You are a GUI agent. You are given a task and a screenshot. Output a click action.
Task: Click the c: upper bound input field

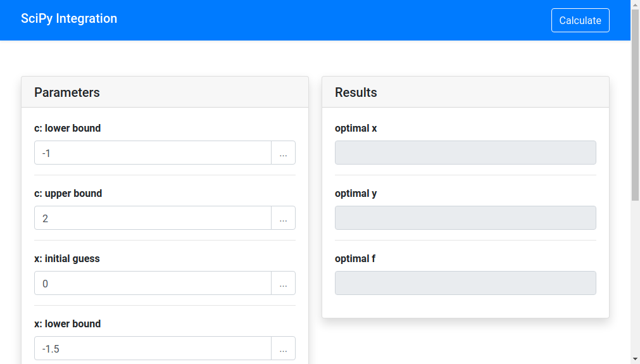point(153,218)
